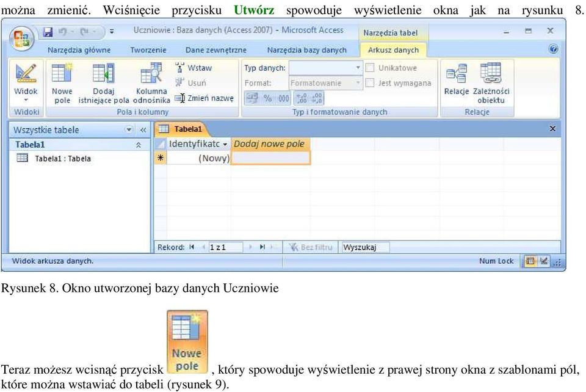This screenshot has width=586, height=392.
Task: Open Access help question mark
Action: click(x=554, y=49)
